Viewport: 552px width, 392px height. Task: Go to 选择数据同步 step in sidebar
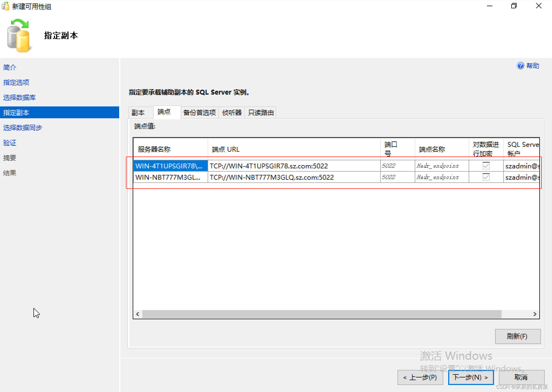point(23,128)
